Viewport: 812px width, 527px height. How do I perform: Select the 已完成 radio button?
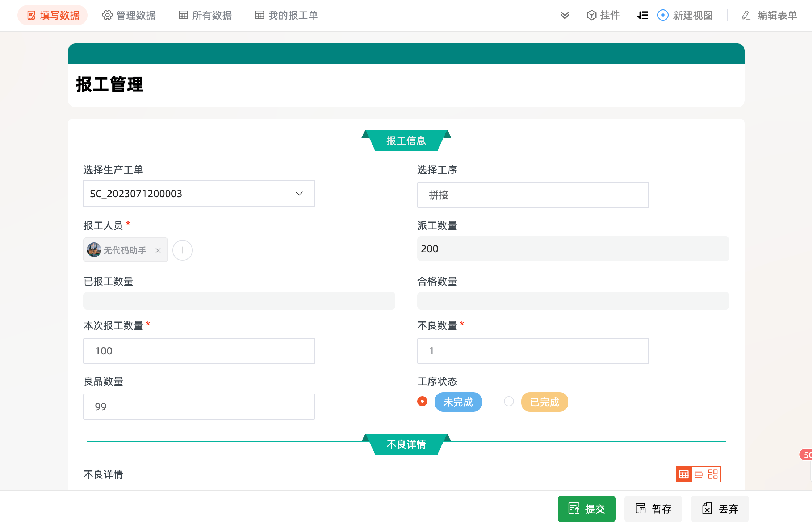click(x=508, y=402)
